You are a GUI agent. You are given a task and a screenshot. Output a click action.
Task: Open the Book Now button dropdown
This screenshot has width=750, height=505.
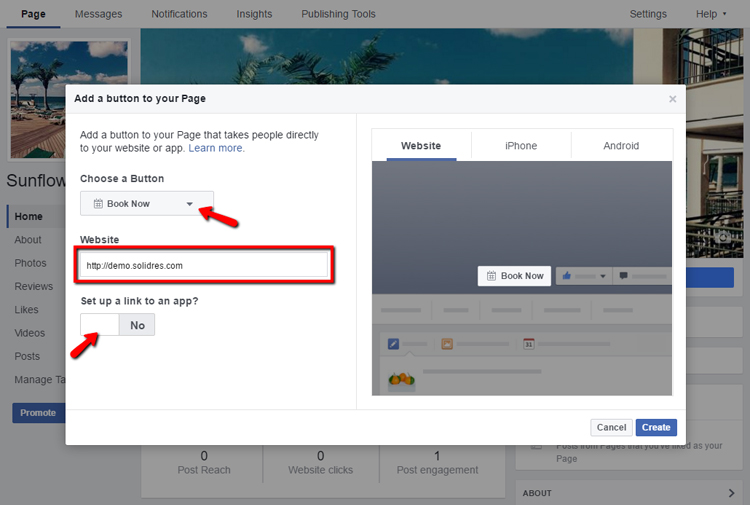[x=147, y=204]
